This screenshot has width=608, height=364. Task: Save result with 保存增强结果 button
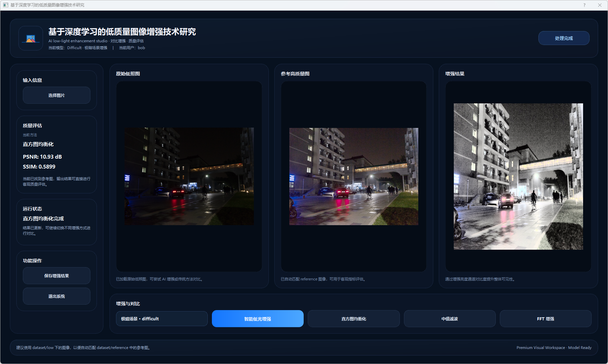(57, 276)
